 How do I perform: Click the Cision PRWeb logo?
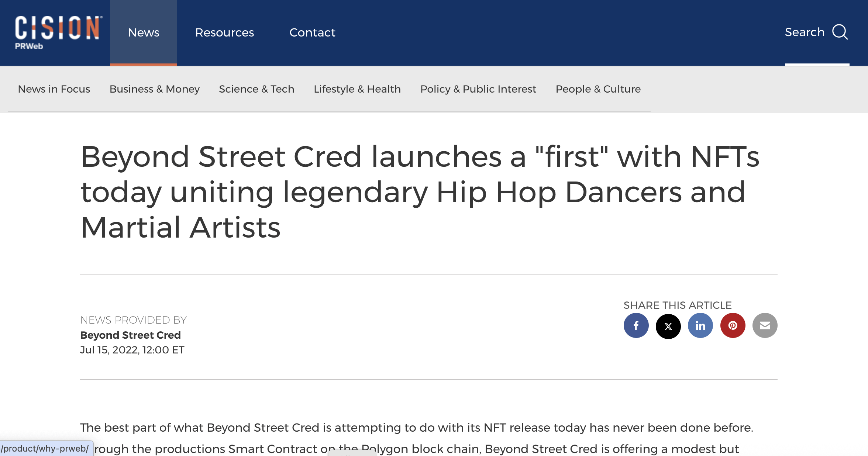click(58, 32)
